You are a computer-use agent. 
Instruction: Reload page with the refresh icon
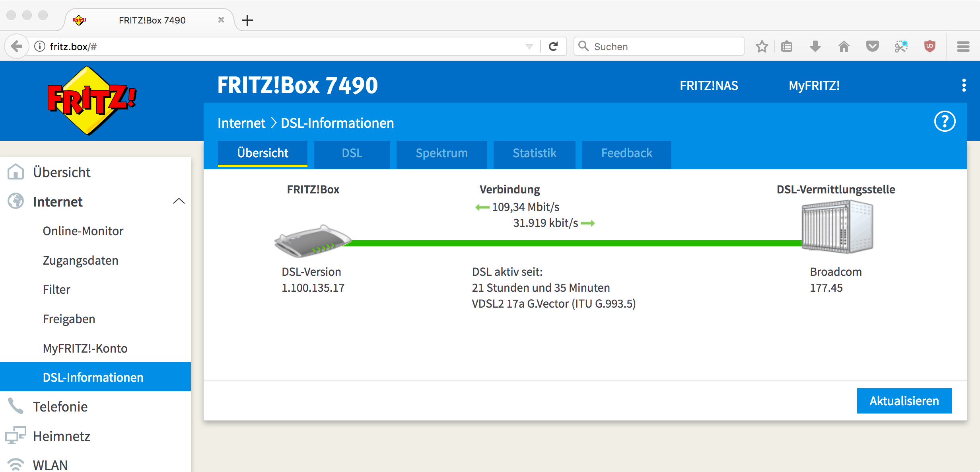point(553,47)
